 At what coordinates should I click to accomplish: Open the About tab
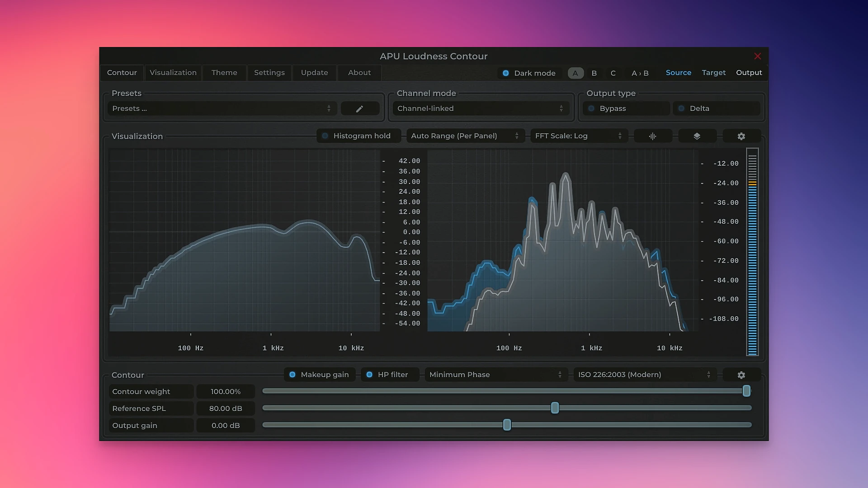tap(359, 72)
